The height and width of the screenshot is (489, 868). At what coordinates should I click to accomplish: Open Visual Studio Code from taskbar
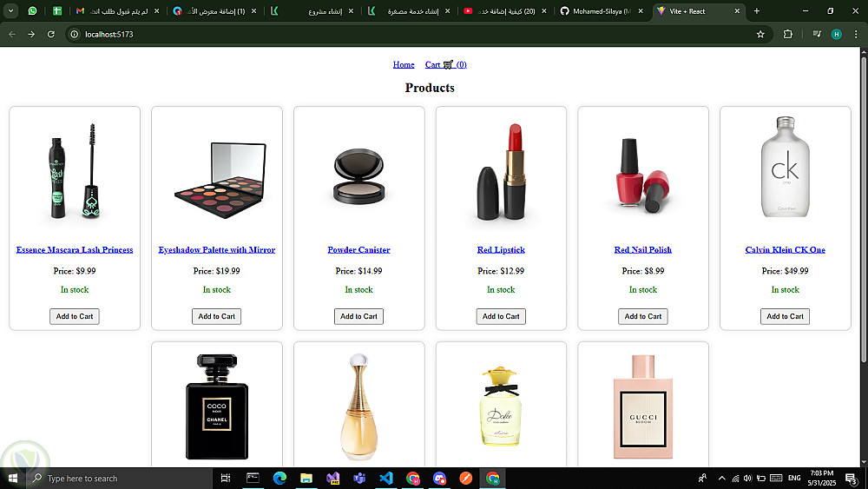tap(386, 478)
